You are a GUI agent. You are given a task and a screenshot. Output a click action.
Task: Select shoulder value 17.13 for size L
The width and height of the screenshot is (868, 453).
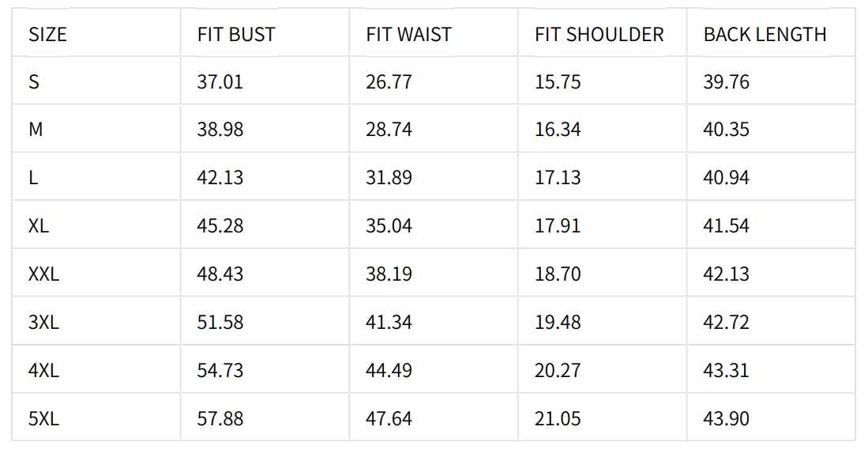tap(558, 178)
